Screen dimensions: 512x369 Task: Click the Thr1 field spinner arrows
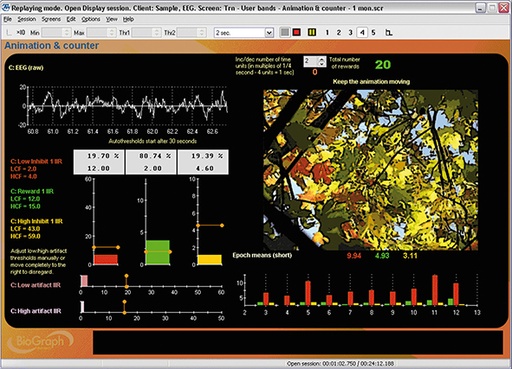(157, 32)
